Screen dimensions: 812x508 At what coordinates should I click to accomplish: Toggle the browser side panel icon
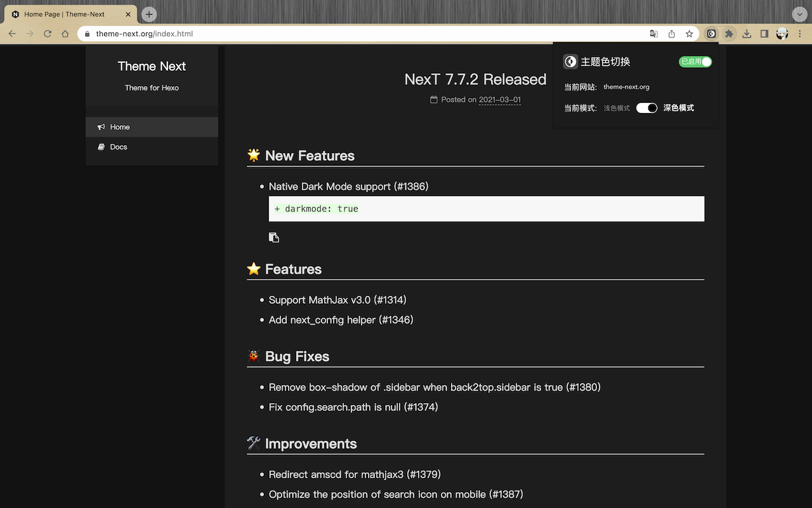click(x=764, y=34)
